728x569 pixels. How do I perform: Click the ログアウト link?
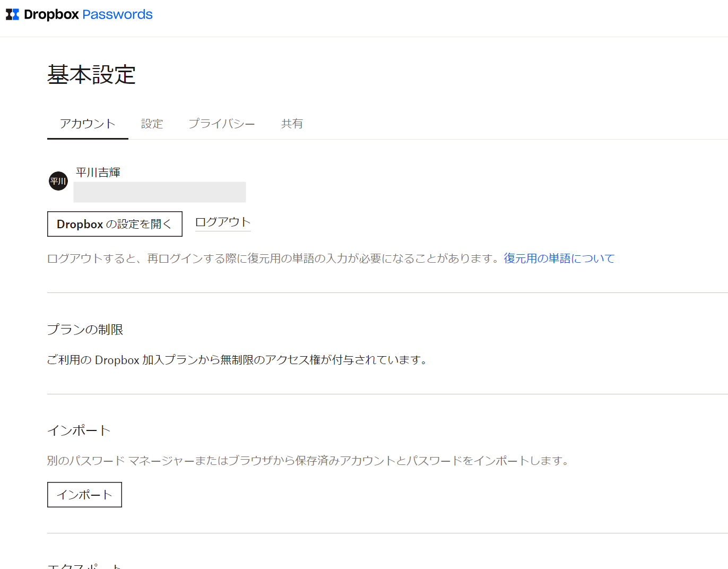[x=223, y=222]
